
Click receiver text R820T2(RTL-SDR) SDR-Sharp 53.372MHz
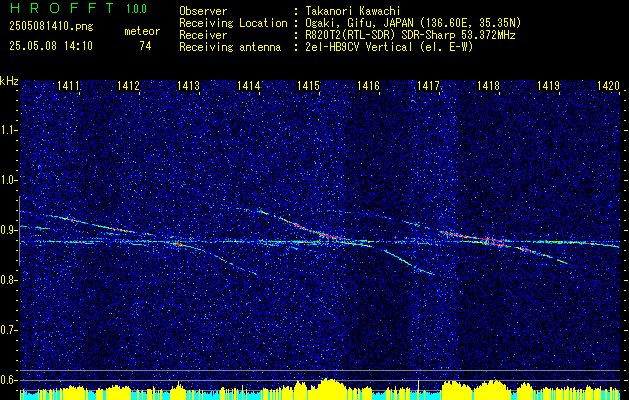coord(410,35)
